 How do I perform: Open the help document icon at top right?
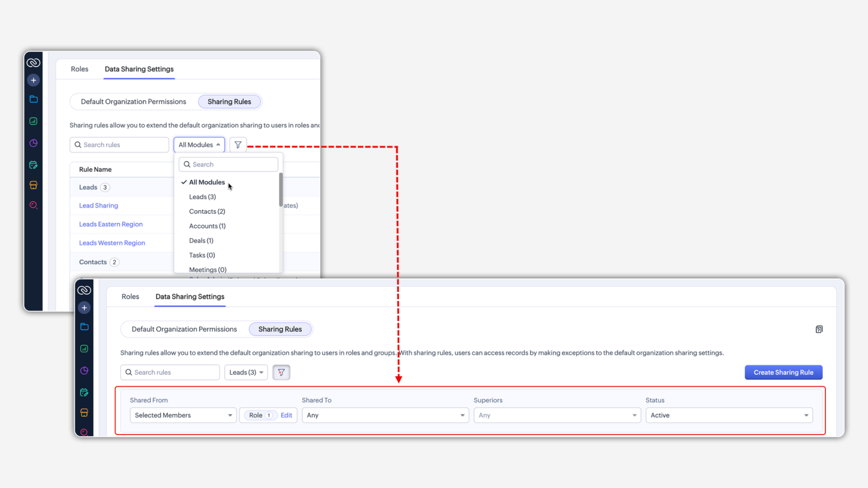[x=819, y=329]
